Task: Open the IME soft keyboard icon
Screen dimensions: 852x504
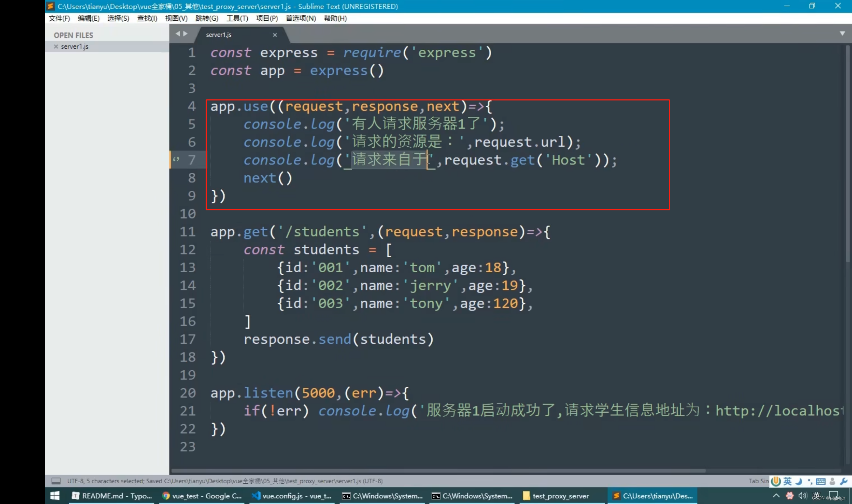Action: pyautogui.click(x=821, y=482)
